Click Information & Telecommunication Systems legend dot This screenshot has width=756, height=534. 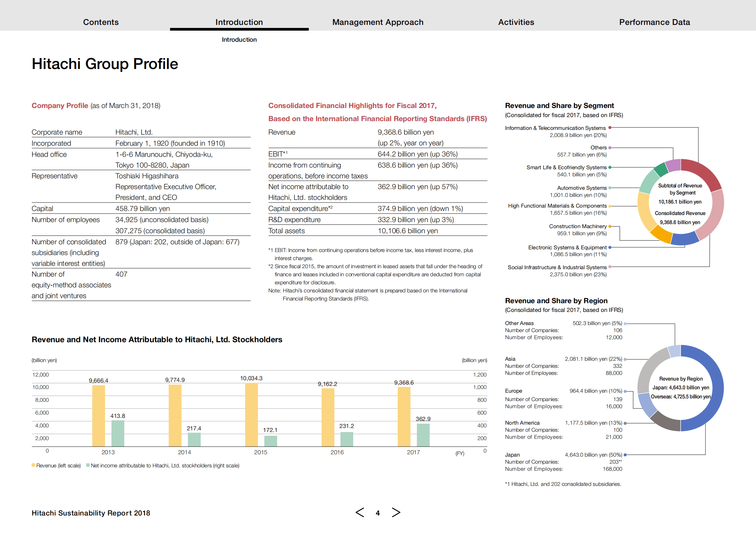(x=610, y=128)
